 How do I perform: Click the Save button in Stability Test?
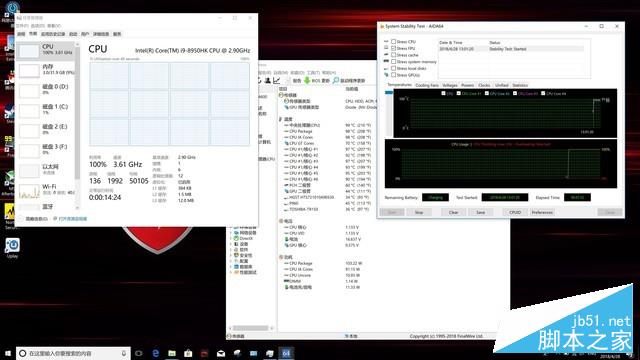(x=480, y=212)
